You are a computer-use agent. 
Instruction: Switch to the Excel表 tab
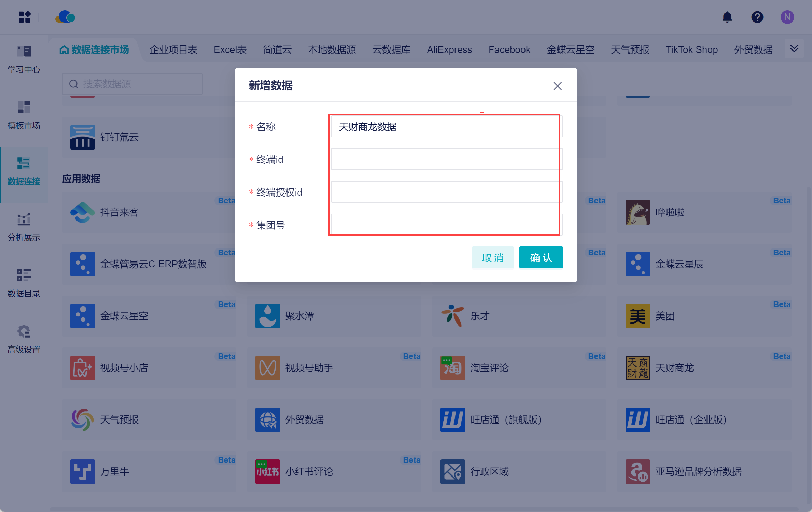point(230,50)
